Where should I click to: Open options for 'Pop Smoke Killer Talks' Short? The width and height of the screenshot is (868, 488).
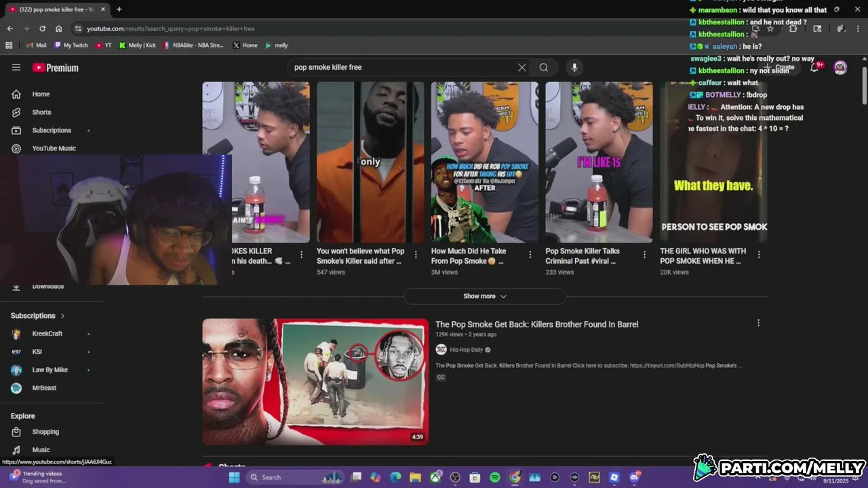(x=644, y=254)
